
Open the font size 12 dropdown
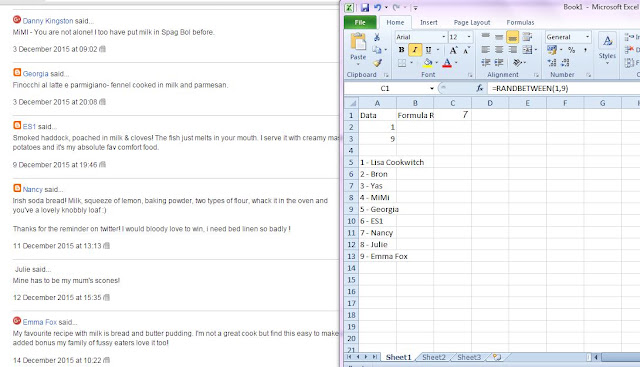(x=469, y=37)
